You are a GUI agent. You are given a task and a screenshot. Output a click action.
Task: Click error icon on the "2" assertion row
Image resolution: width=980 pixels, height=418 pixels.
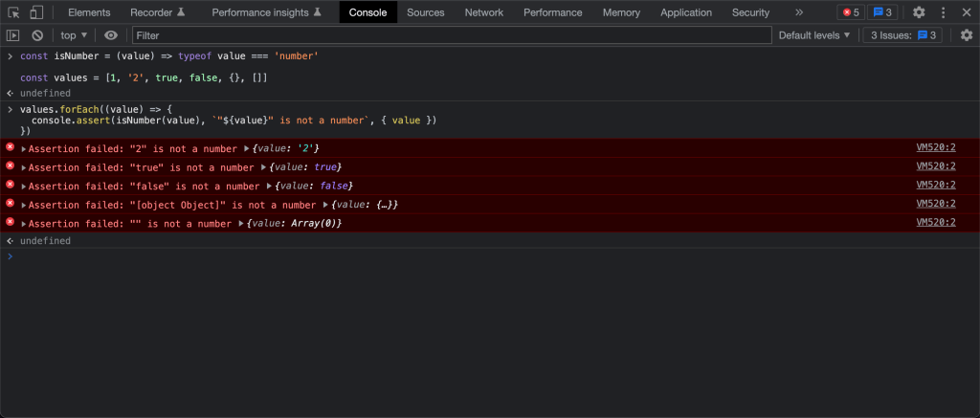point(10,147)
